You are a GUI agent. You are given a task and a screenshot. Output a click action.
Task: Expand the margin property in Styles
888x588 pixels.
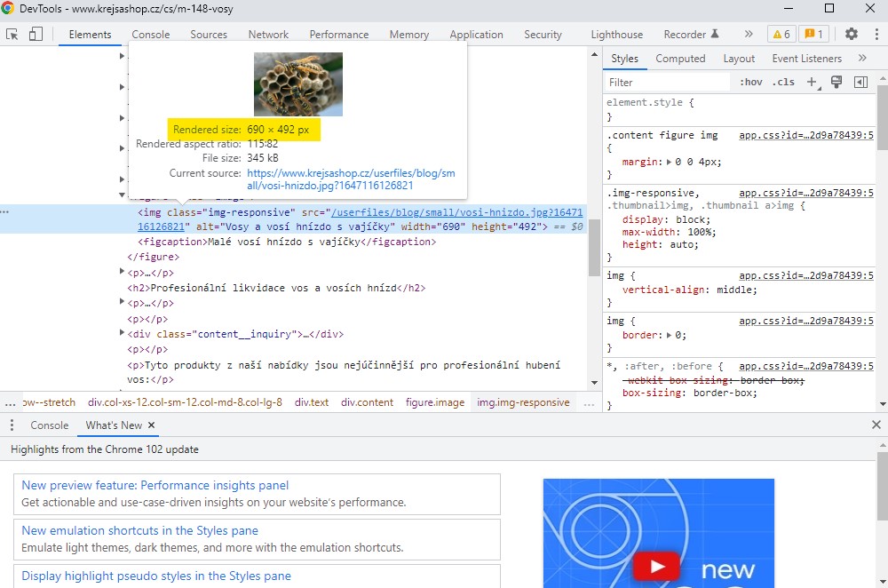click(x=668, y=163)
